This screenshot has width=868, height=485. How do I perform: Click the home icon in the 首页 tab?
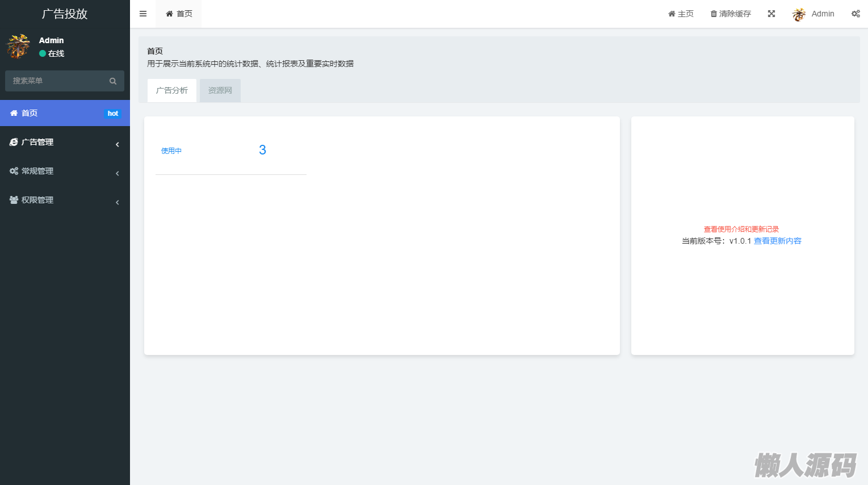click(169, 14)
